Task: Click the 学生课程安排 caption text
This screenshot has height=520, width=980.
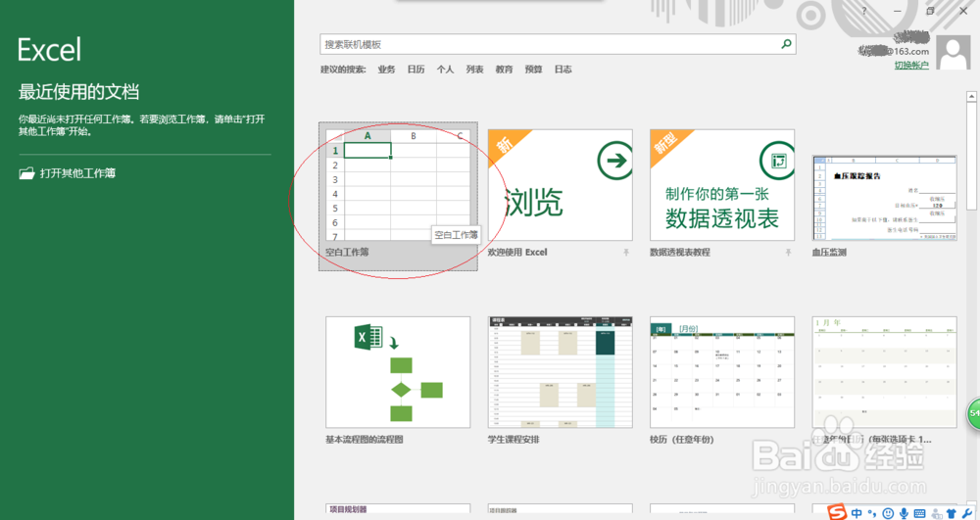Action: point(514,440)
